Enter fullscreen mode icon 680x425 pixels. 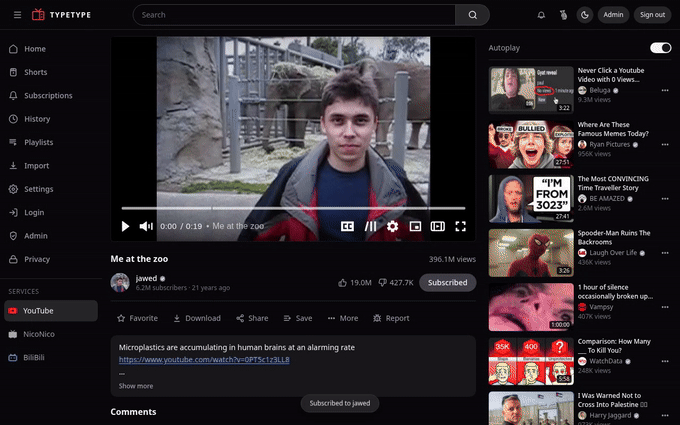tap(460, 226)
